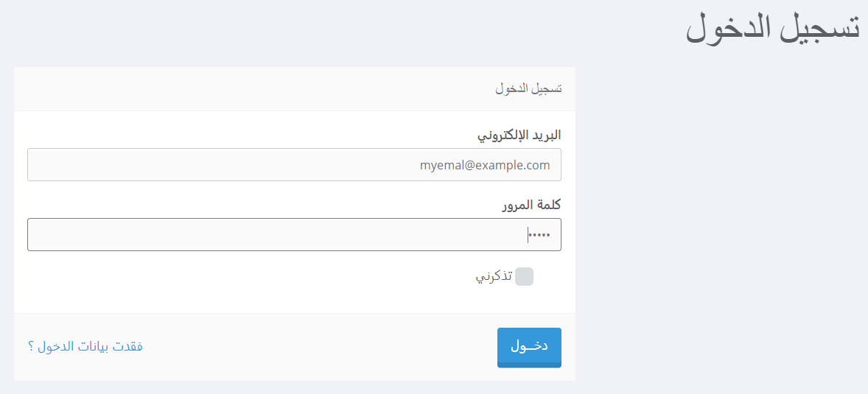Screen dimensions: 868x394
Task: Click the تذكرني label text
Action: click(x=494, y=277)
